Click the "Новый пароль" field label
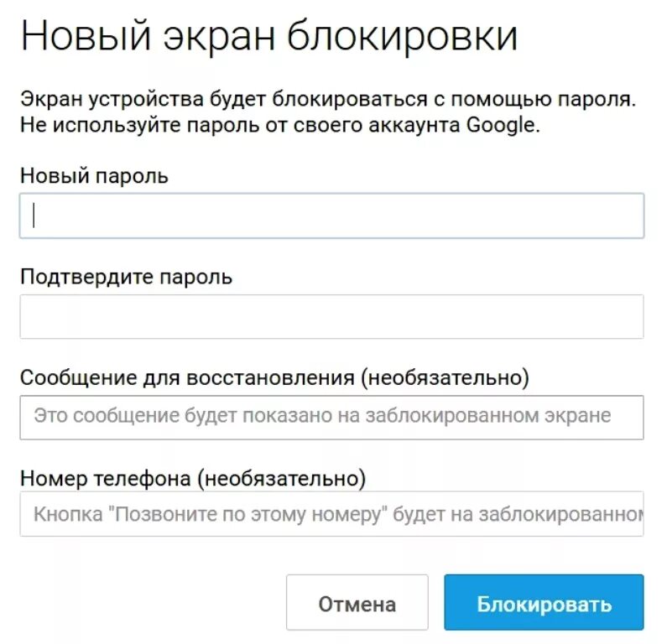 click(94, 176)
